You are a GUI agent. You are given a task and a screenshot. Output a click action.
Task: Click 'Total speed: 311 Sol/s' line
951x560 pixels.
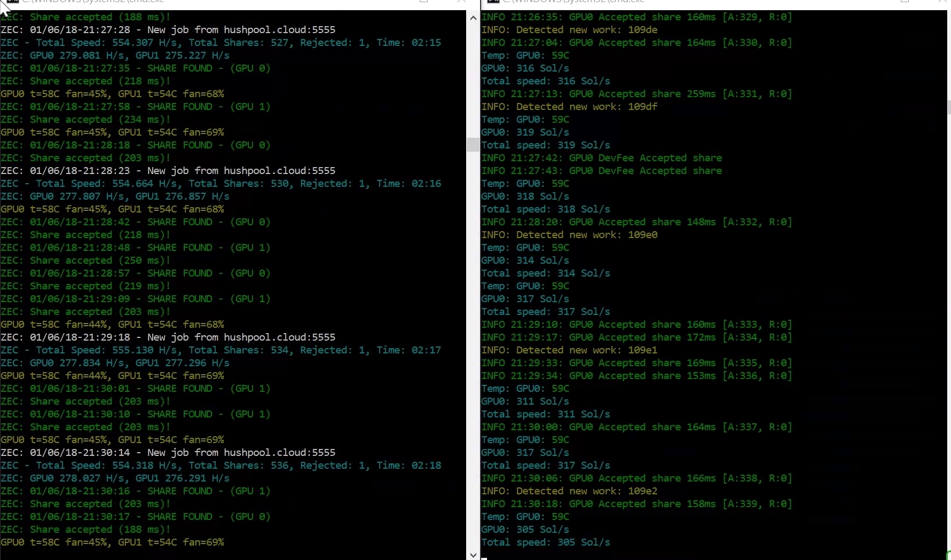(x=546, y=414)
